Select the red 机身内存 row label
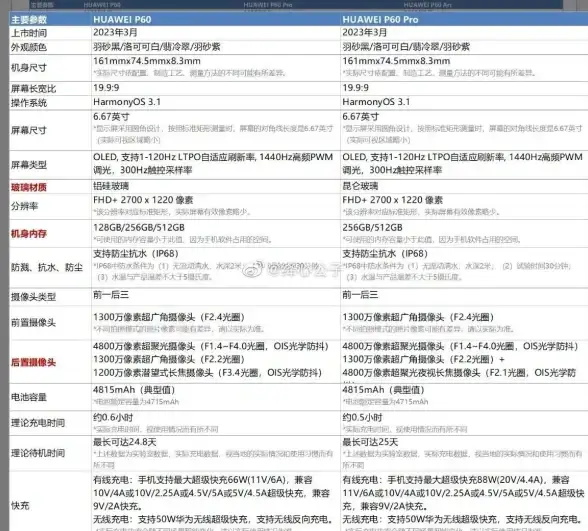The image size is (588, 531). (29, 234)
